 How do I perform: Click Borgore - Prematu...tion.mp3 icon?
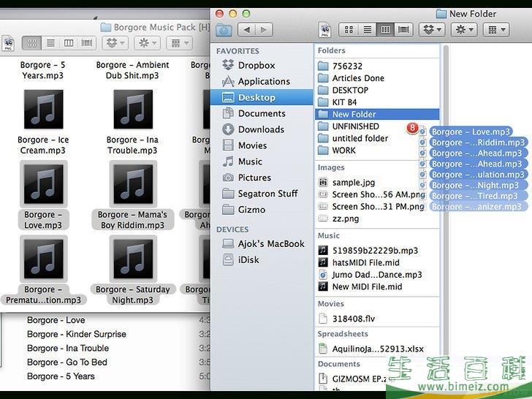43,259
